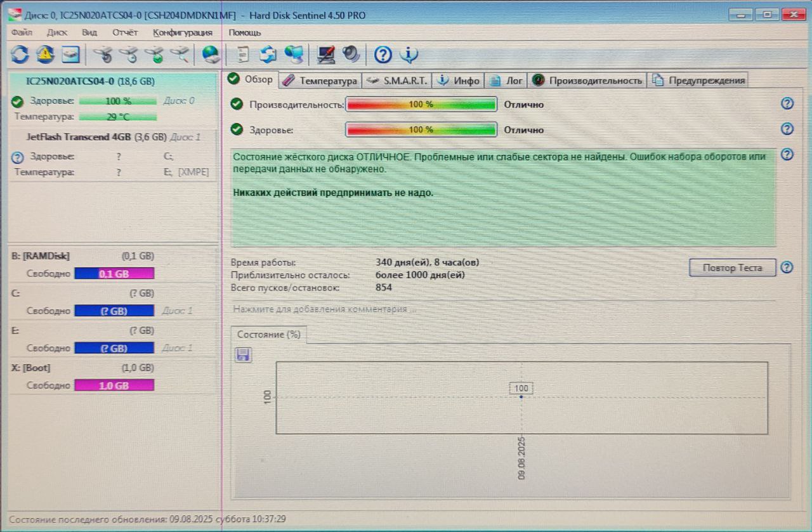The image size is (812, 532).
Task: Click the 340 дня(ей), 8 часа(ов) value
Action: [428, 262]
